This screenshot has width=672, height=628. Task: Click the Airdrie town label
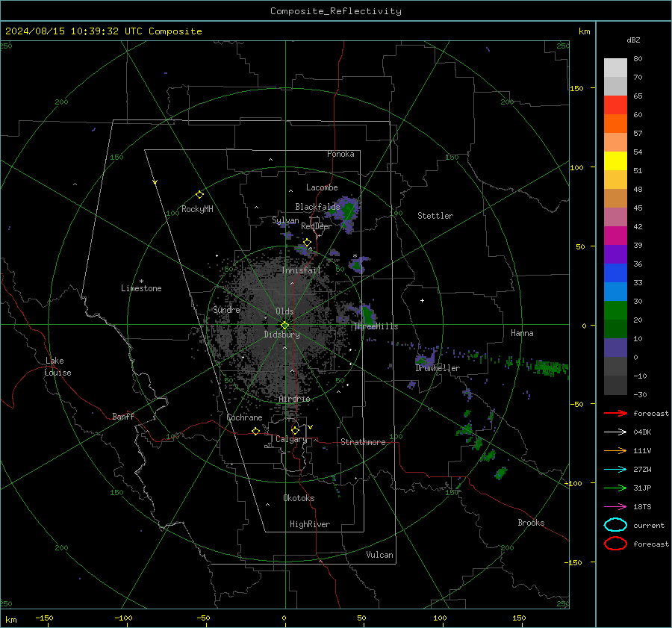294,399
